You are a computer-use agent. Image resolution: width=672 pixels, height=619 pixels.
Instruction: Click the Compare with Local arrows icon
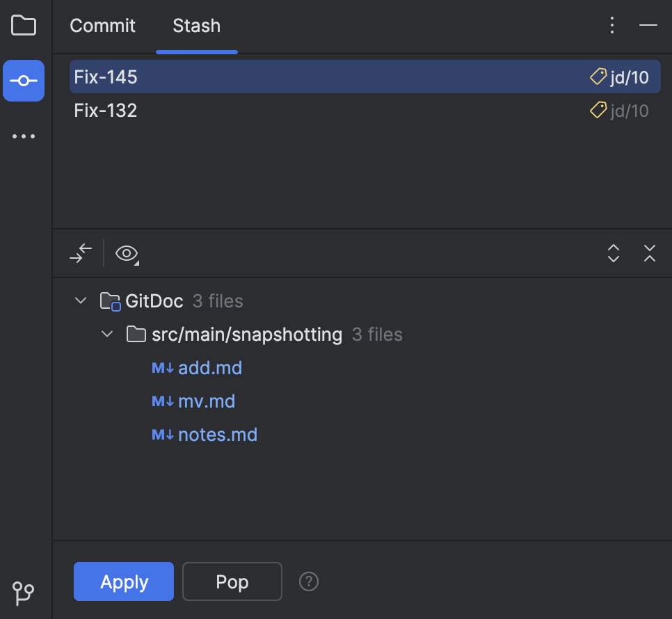click(80, 253)
